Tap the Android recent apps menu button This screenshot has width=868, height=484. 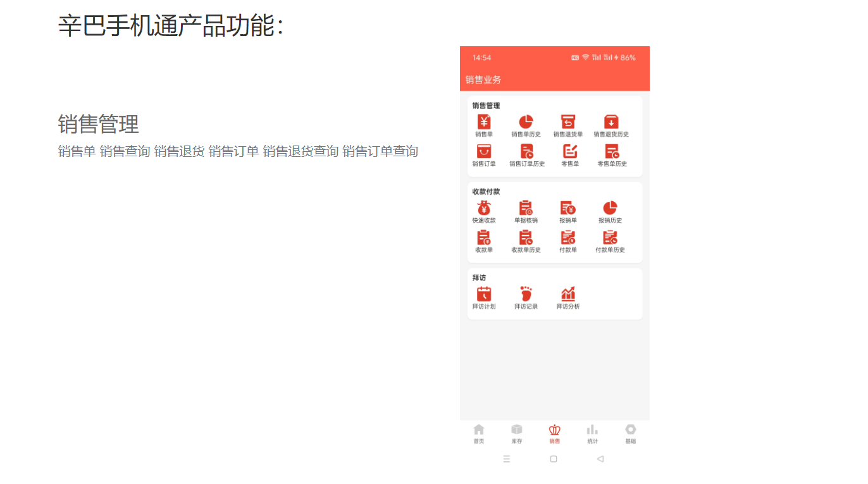(507, 459)
